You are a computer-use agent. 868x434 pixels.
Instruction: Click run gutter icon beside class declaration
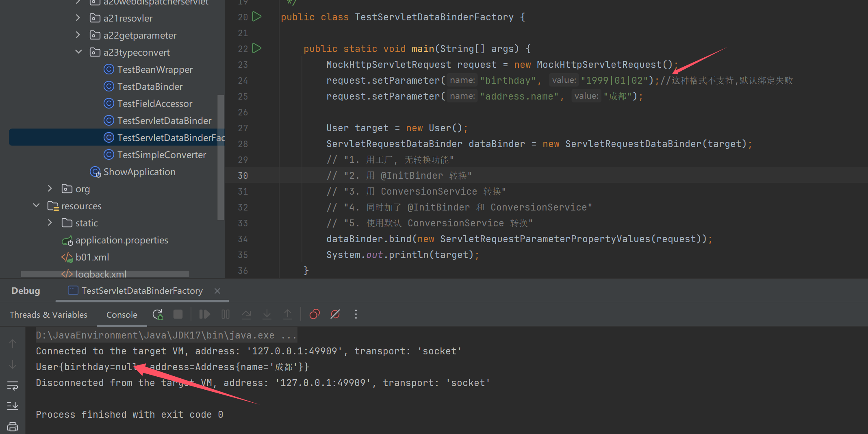(x=257, y=17)
